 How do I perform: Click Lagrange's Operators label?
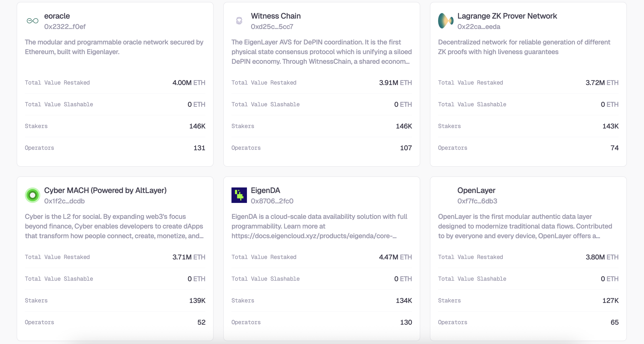453,148
